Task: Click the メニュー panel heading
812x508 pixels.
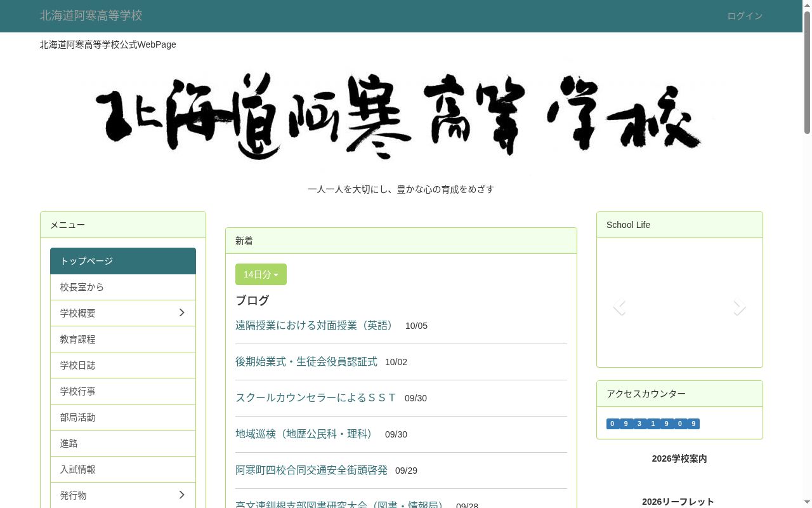Action: point(123,225)
